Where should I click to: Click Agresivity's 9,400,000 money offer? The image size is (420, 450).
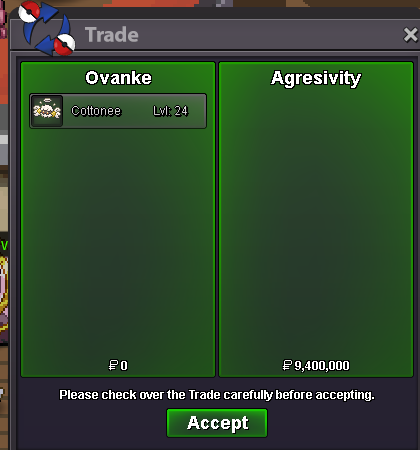[322, 366]
